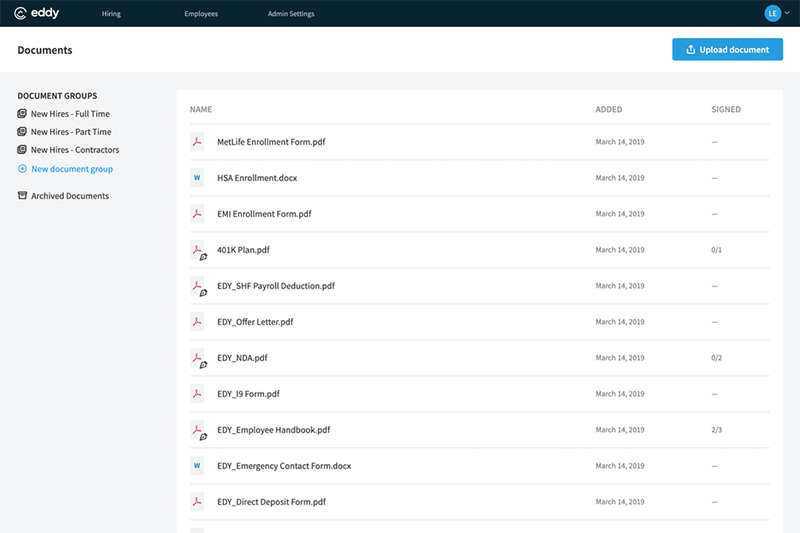Sort documents by the Added column header
The width and height of the screenshot is (800, 533).
608,109
